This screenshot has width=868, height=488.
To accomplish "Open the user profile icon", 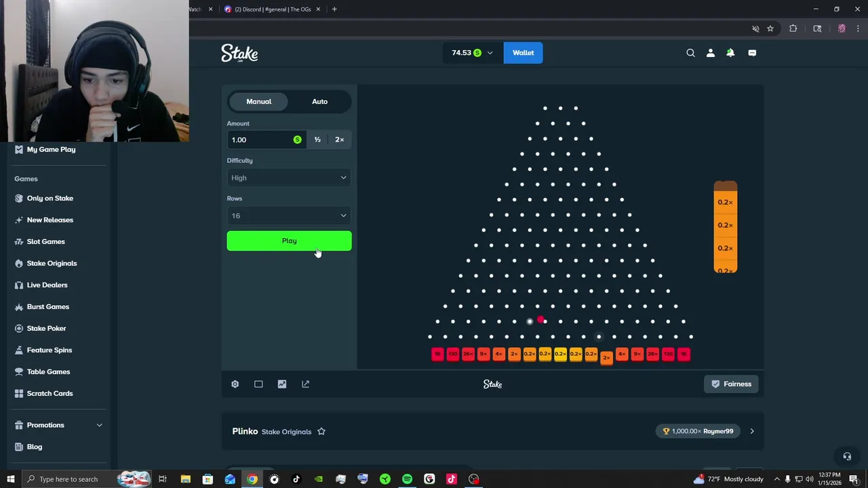I will (710, 53).
